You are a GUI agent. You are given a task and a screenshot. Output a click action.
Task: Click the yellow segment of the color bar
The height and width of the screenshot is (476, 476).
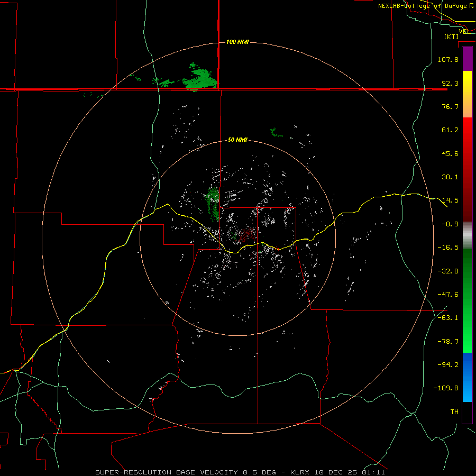tap(467, 87)
